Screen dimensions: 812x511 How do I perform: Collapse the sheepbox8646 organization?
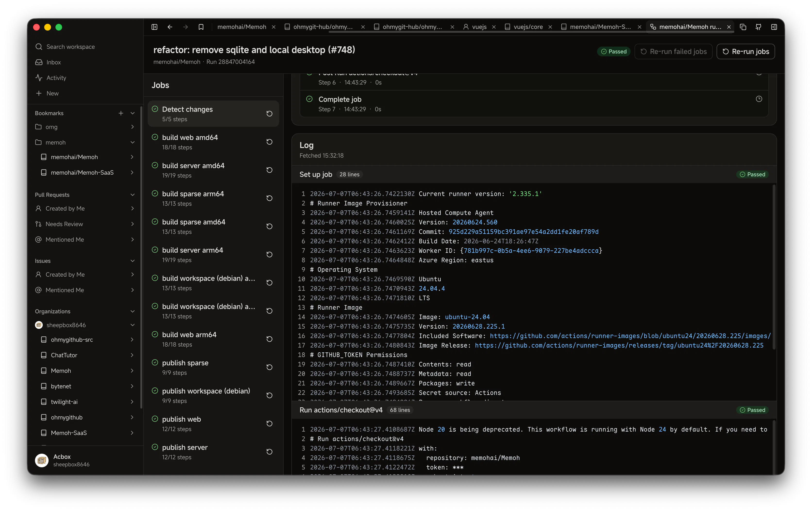pyautogui.click(x=133, y=325)
